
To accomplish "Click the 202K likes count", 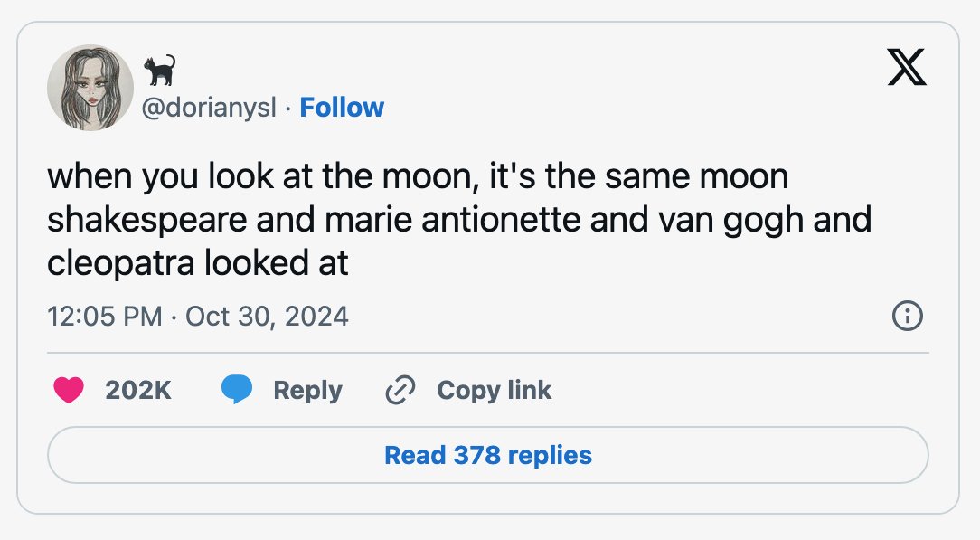I will pyautogui.click(x=138, y=390).
